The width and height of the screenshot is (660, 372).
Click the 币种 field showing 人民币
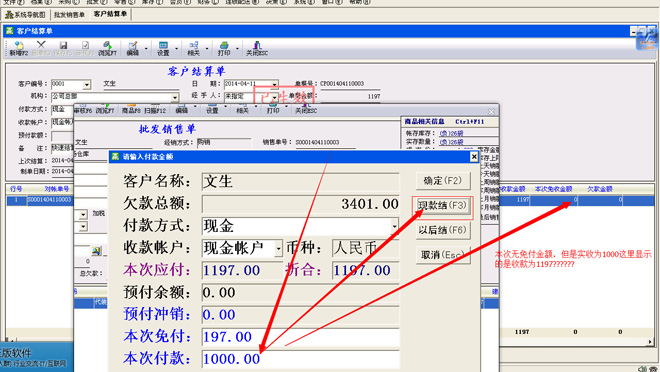tap(365, 248)
